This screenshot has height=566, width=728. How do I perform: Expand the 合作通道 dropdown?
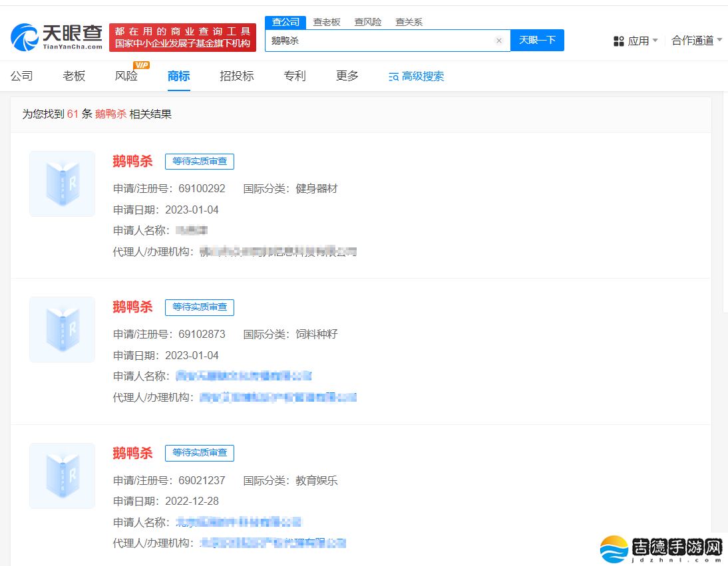[719, 41]
